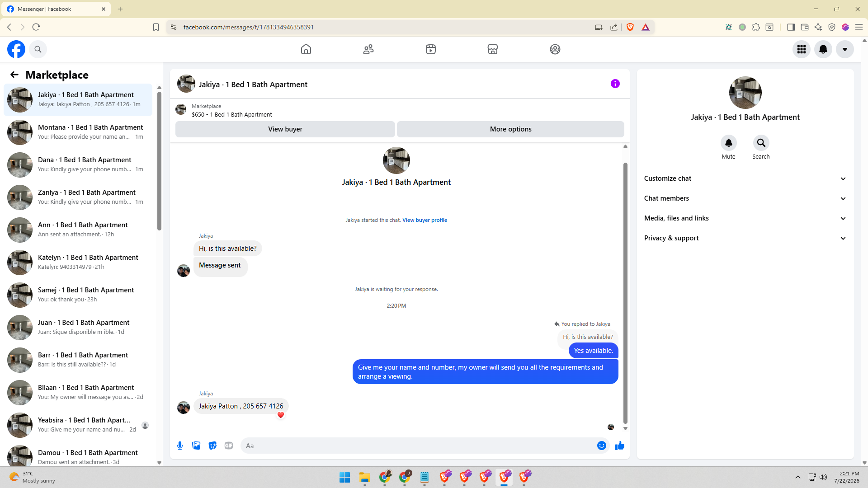868x488 pixels.
Task: Click the heart reaction on Jakiya's message
Action: coord(281,415)
